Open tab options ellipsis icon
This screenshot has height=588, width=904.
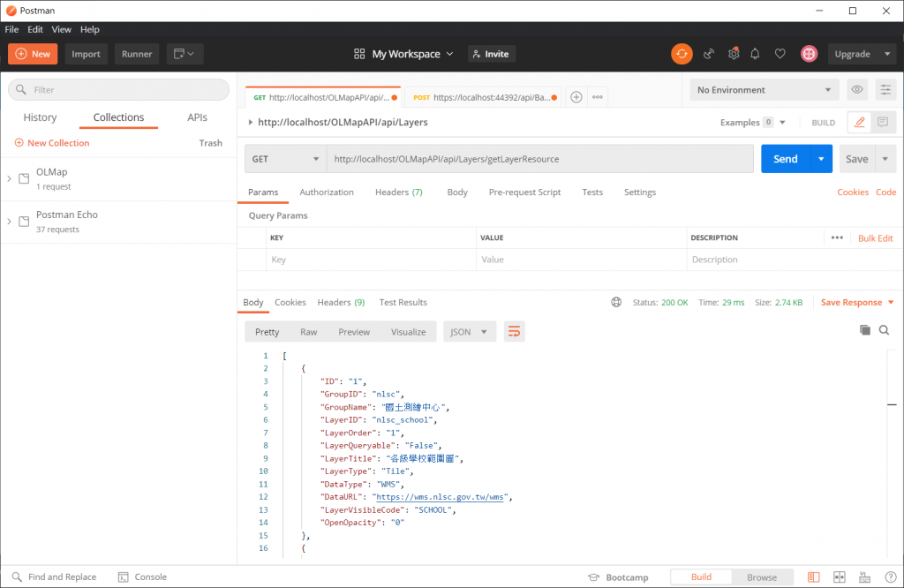(x=598, y=97)
